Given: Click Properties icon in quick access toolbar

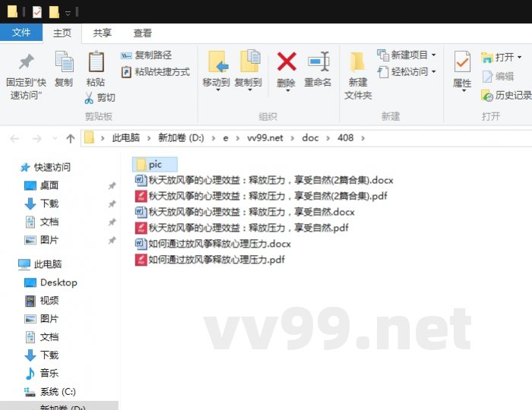Looking at the screenshot, I should (36, 13).
